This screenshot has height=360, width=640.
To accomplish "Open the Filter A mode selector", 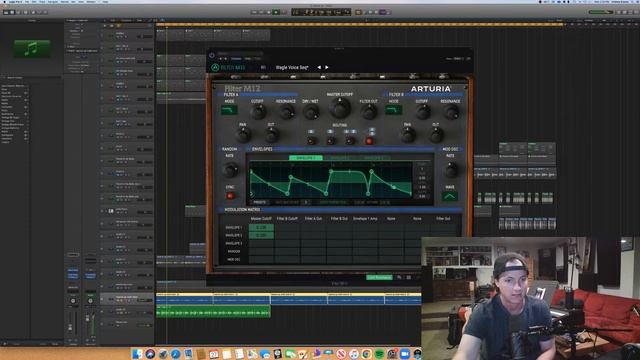I will coord(229,110).
